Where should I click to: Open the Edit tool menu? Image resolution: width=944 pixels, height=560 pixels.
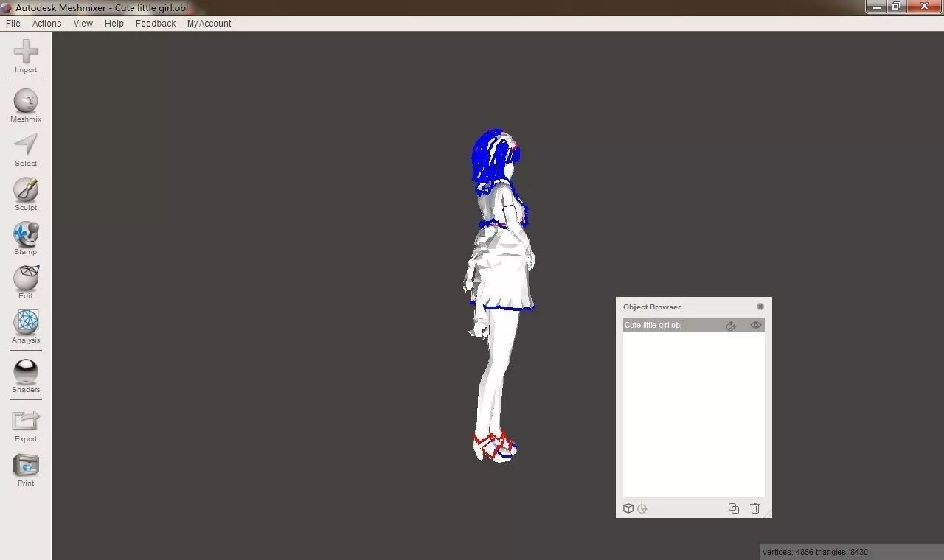point(26,283)
